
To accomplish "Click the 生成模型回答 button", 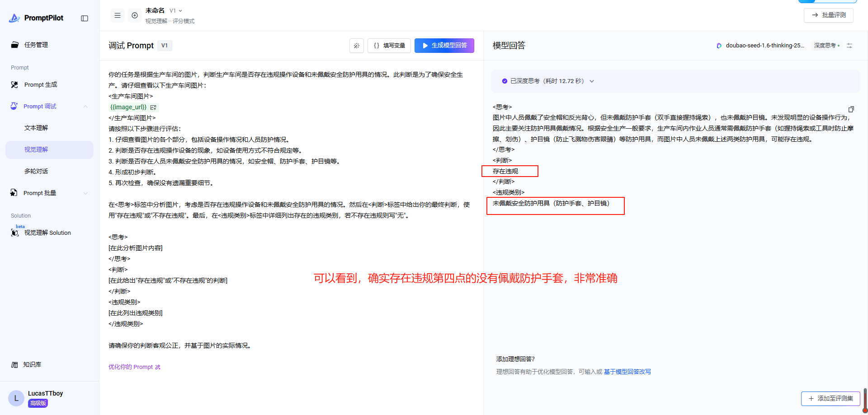I will [444, 46].
